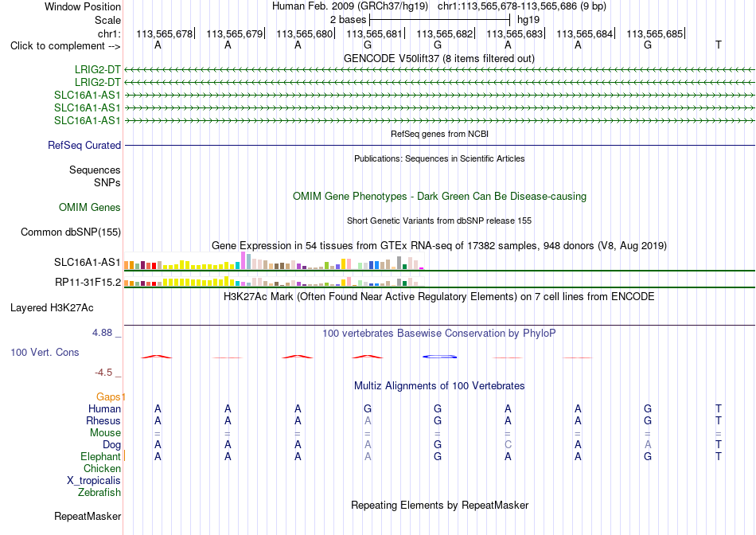Open the RefSeq Curated track label
The width and height of the screenshot is (756, 535).
click(84, 145)
